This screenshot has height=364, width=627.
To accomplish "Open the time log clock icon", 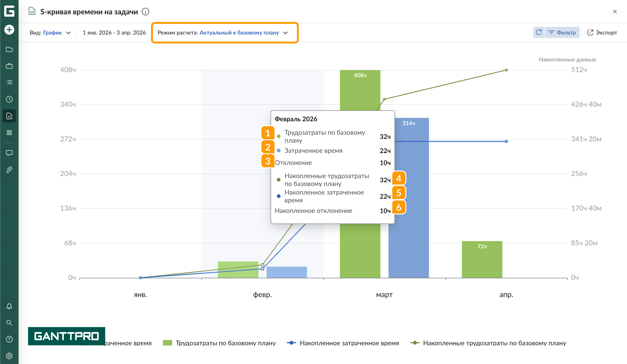I will (x=9, y=100).
